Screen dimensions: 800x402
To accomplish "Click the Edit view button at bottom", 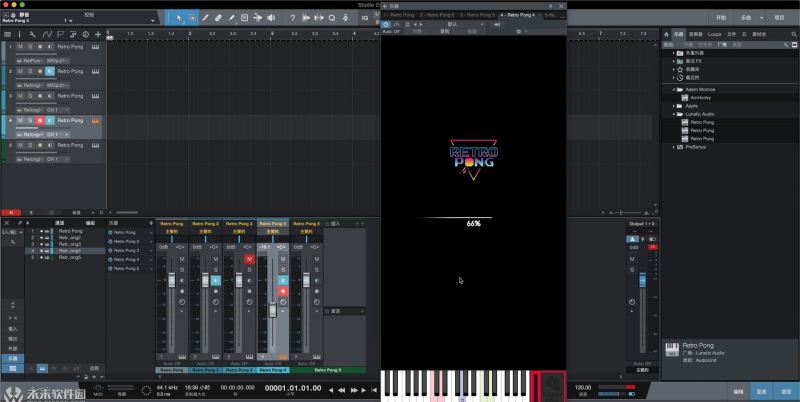I will [738, 391].
